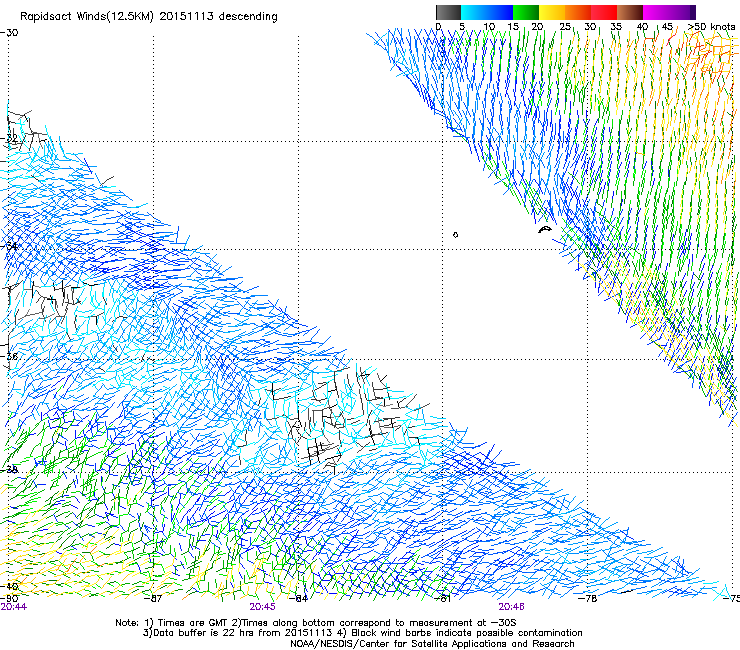The image size is (740, 650).
Task: Click the NOAA/NESDIS credit line
Action: [x=432, y=644]
